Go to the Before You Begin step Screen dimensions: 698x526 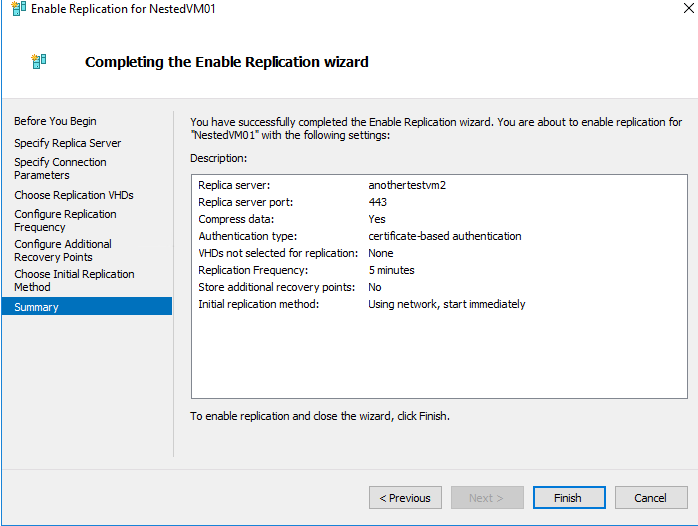point(55,121)
